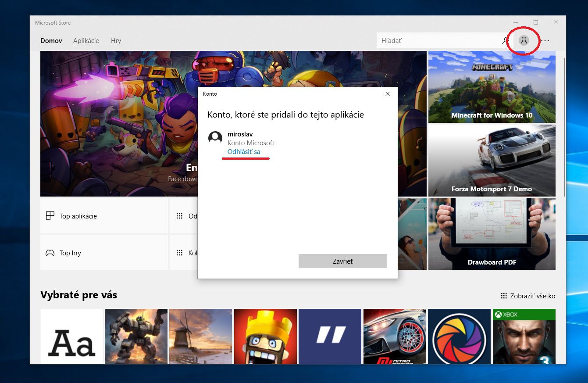Screen dimensions: 588x383
Task: Open the colorful camera shutter app thumbnail
Action: (x=459, y=336)
